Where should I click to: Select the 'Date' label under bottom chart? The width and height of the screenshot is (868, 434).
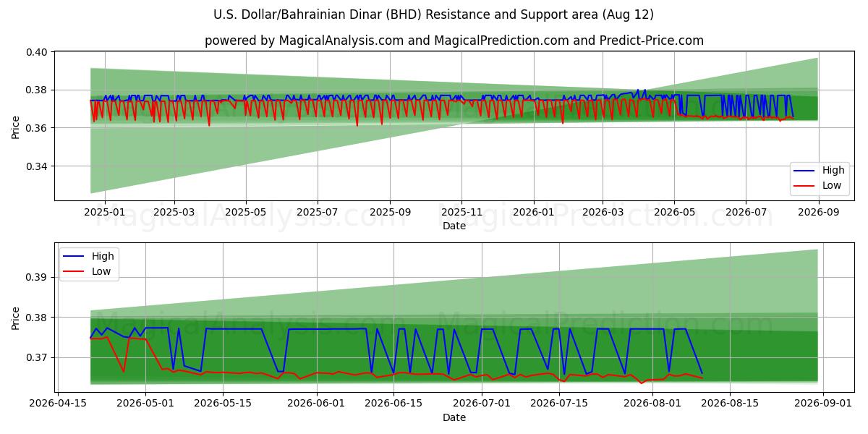454,417
